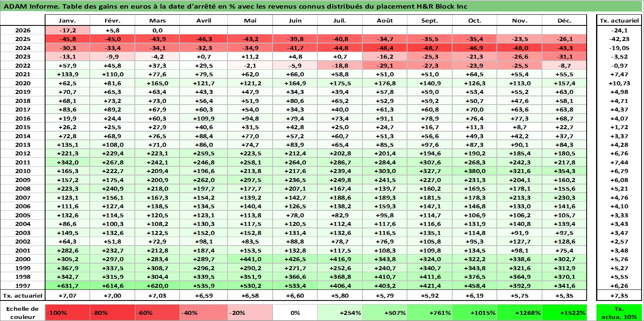Click actuarial rate +10,73 for 2020

(619, 83)
